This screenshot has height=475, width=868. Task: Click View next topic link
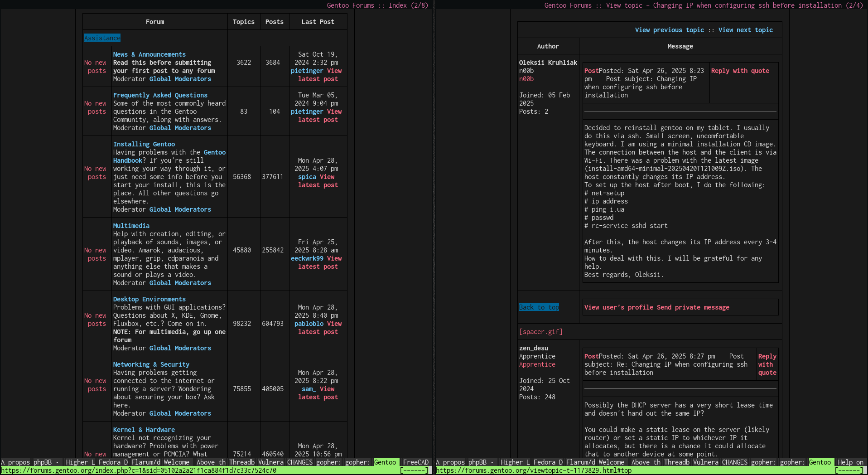coord(745,30)
